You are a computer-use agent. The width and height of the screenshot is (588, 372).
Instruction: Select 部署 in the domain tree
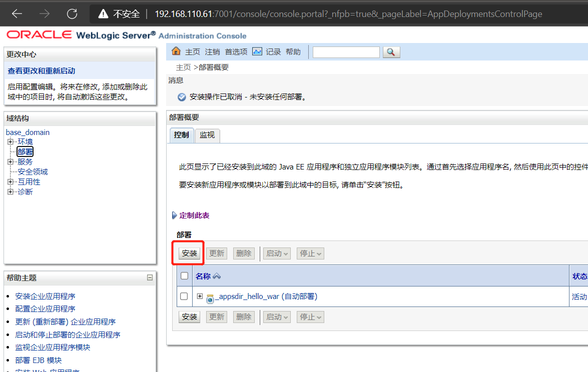point(25,151)
